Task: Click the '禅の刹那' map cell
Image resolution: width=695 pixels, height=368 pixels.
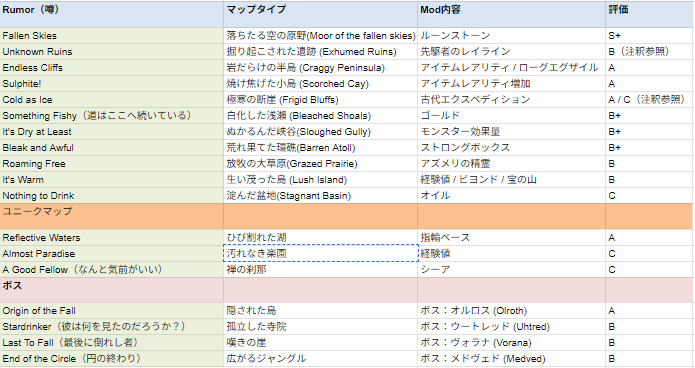Action: (320, 270)
